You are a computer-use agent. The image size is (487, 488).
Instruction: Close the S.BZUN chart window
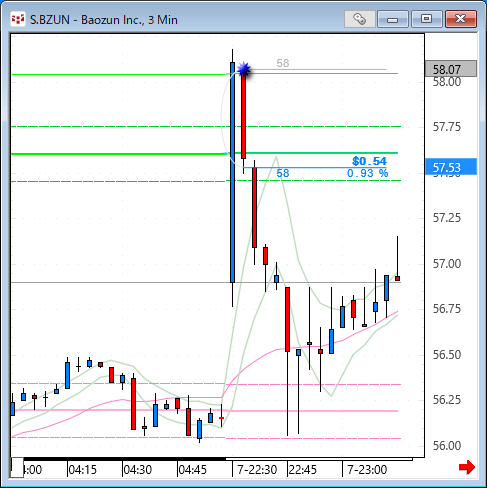coord(461,19)
